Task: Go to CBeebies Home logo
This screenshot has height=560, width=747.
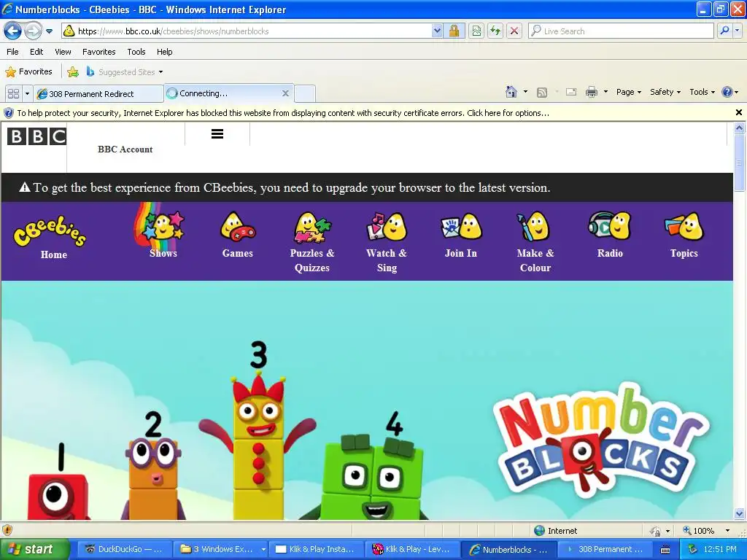Action: (x=50, y=237)
